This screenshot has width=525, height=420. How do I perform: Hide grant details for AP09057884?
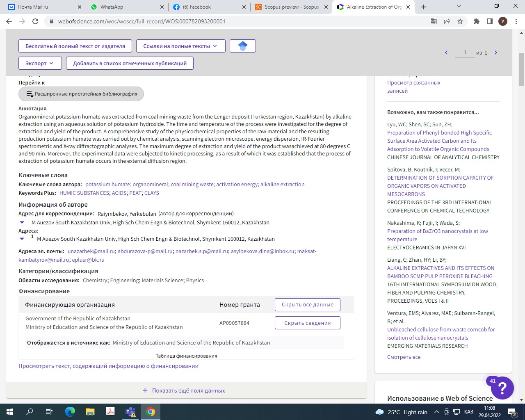pyautogui.click(x=308, y=323)
